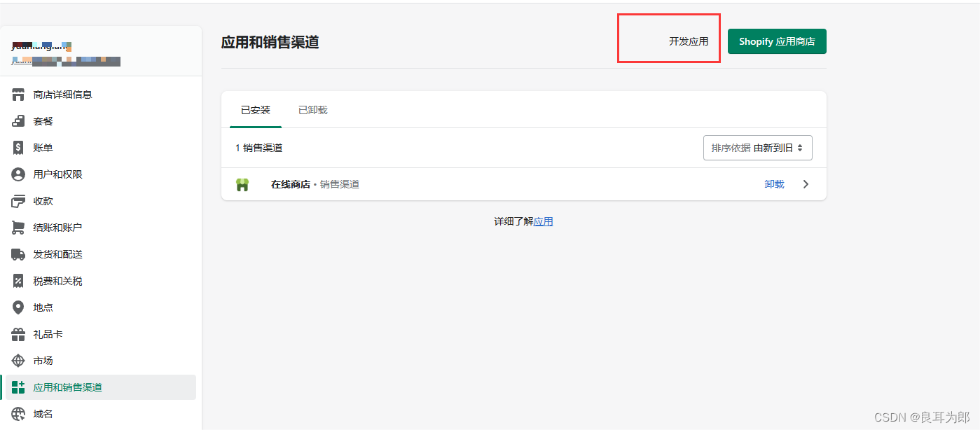Click the gift card icon
The height and width of the screenshot is (430, 980).
coord(18,334)
